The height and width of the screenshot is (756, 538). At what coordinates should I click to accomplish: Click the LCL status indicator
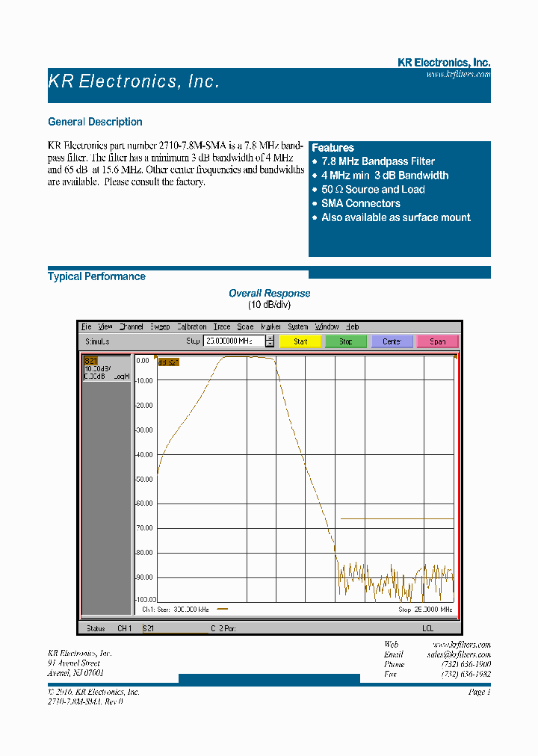(427, 628)
